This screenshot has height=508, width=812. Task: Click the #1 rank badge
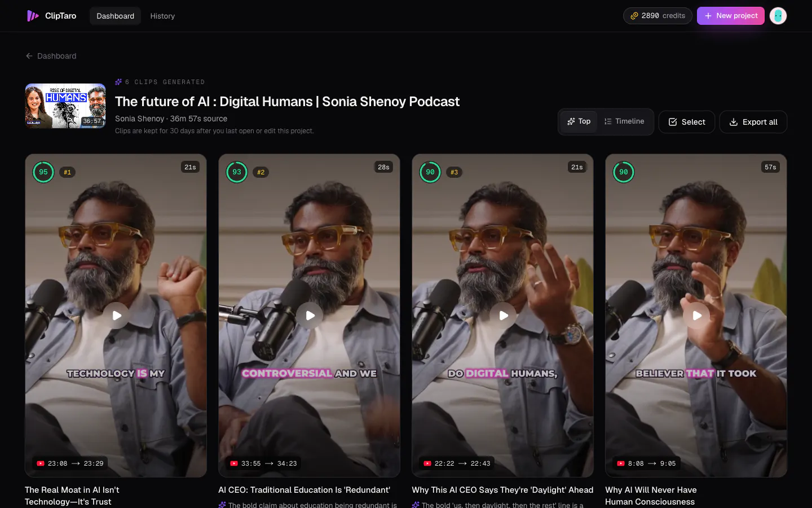(x=68, y=172)
